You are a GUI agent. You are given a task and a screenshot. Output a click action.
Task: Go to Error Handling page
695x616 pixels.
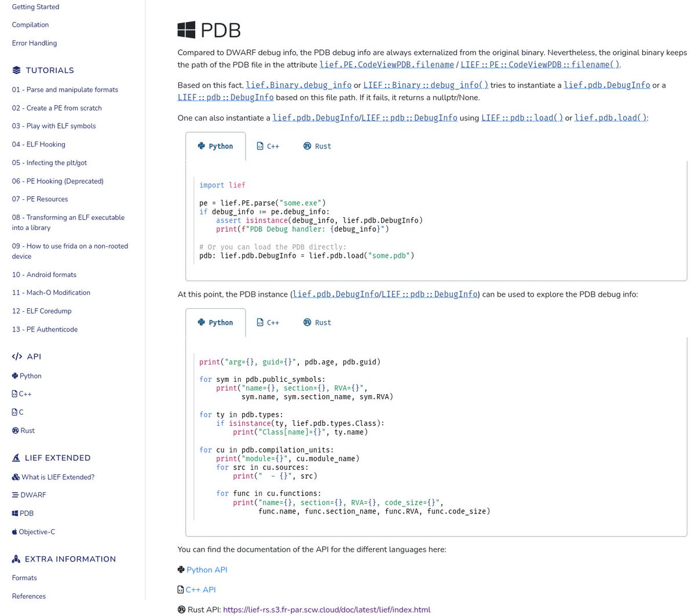(x=34, y=43)
